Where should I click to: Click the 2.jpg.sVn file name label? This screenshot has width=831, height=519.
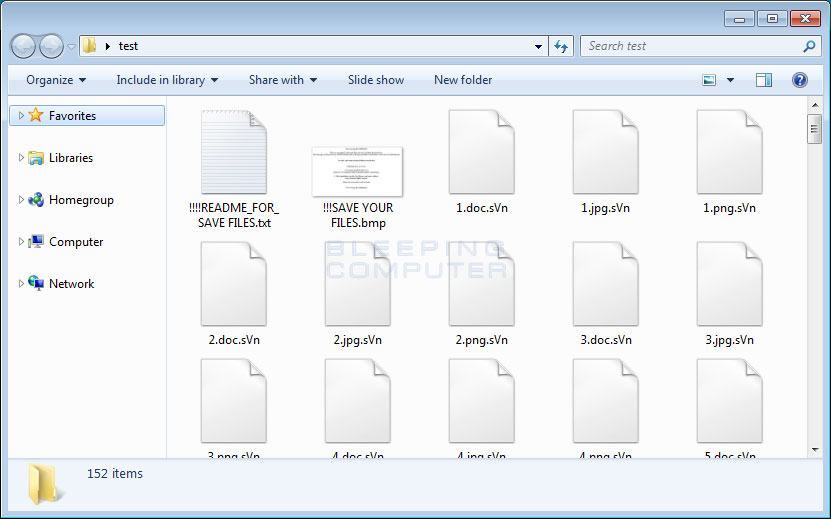click(x=358, y=340)
